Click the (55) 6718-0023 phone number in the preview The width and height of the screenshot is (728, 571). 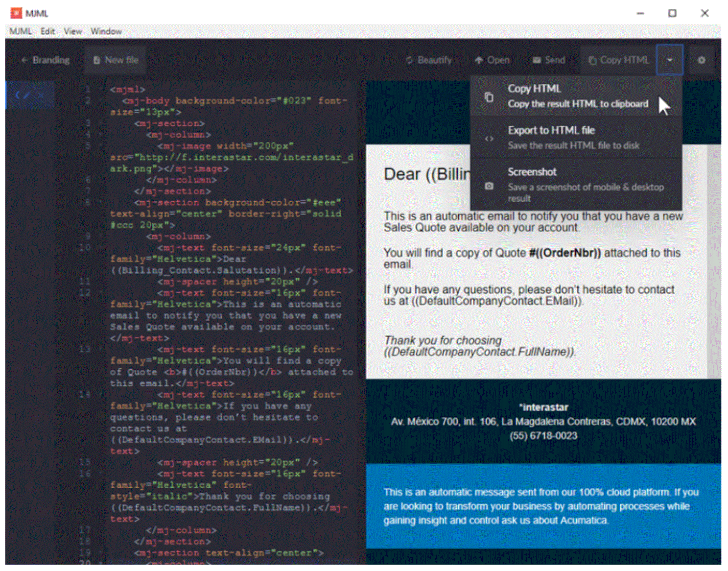[x=543, y=436]
